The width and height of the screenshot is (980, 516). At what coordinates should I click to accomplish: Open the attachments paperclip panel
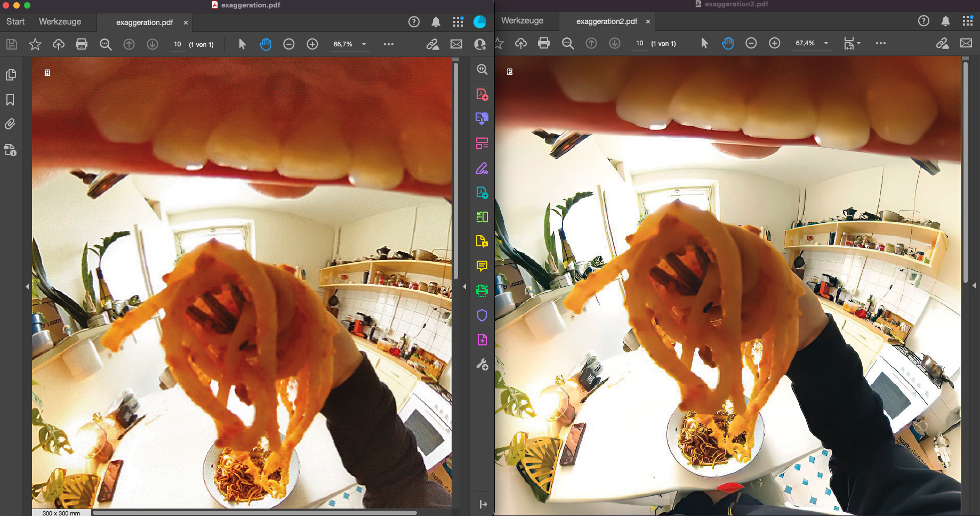10,124
